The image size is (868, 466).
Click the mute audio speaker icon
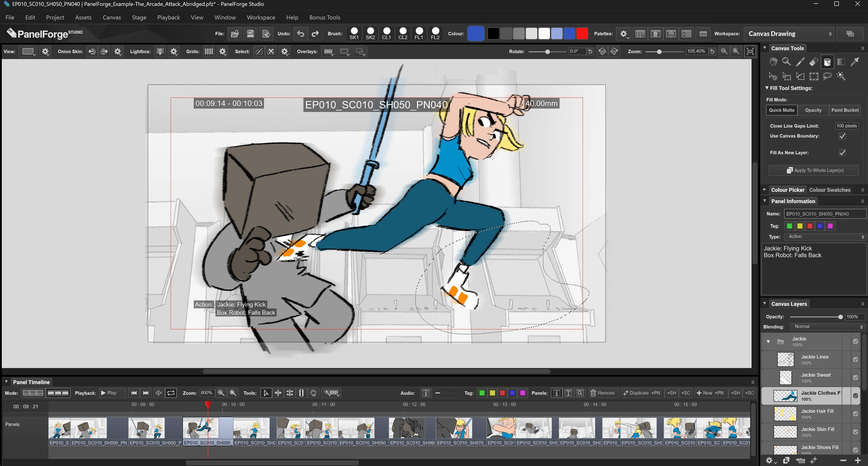[x=159, y=393]
